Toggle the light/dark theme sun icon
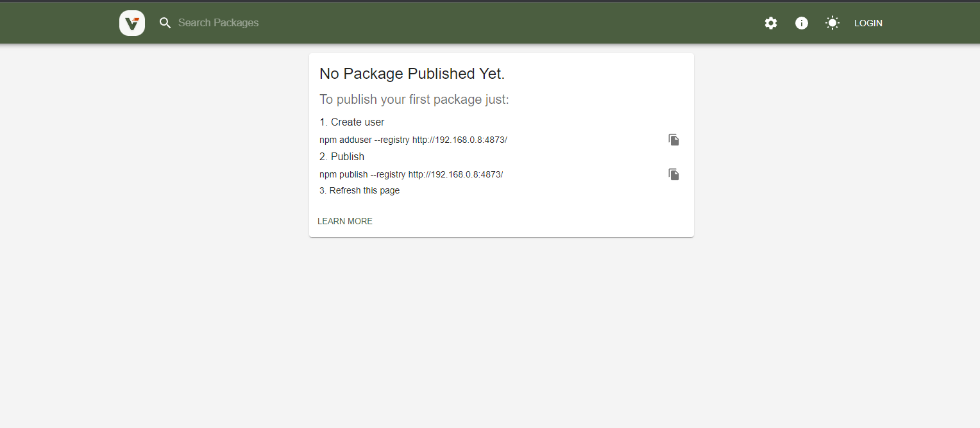Viewport: 980px width, 428px height. (x=832, y=23)
